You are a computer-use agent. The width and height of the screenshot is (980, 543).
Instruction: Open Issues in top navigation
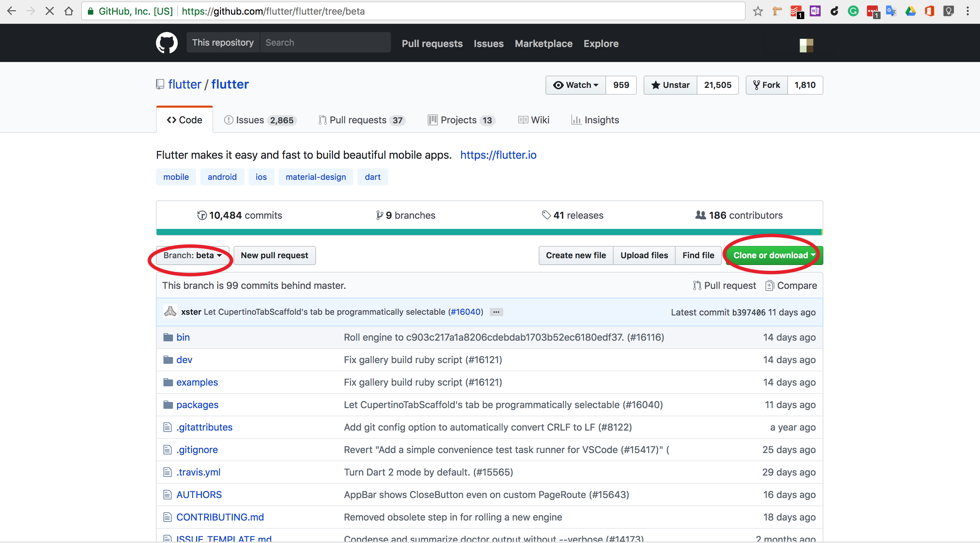[x=489, y=43]
